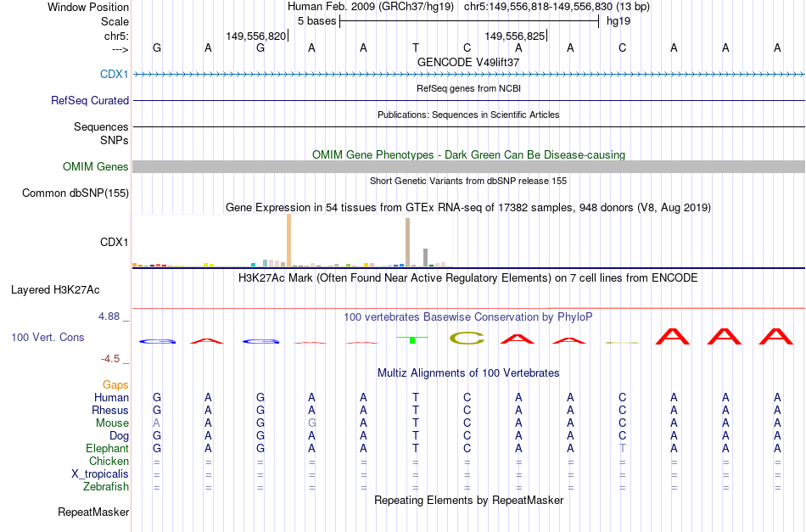Select the Human species label
Screen dimensions: 806x532
[111, 397]
